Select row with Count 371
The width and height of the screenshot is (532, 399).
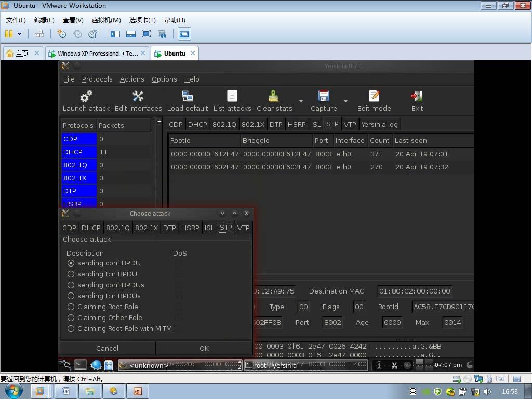tap(321, 154)
